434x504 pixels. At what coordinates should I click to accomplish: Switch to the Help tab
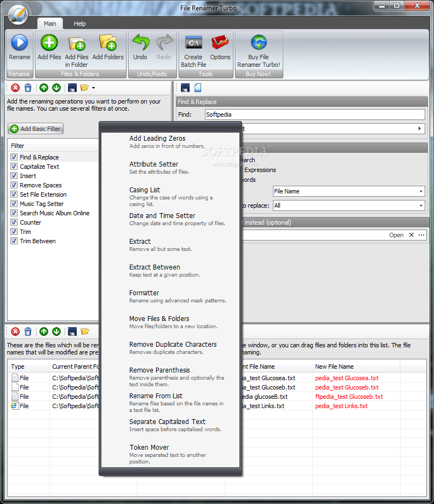tap(79, 24)
